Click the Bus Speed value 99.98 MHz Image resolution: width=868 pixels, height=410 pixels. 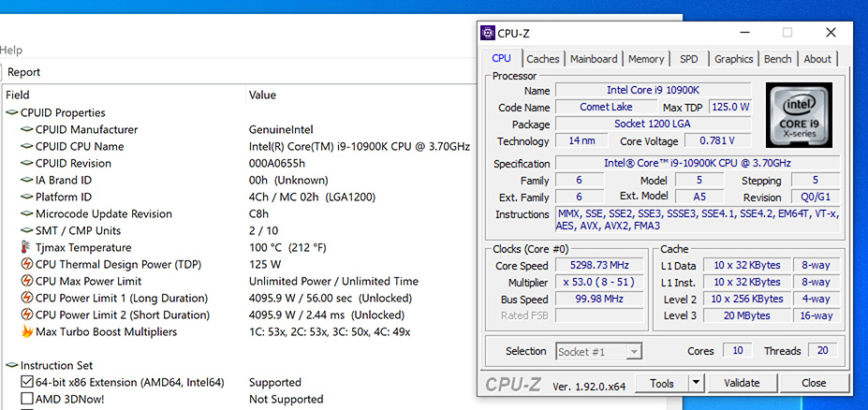tap(599, 299)
